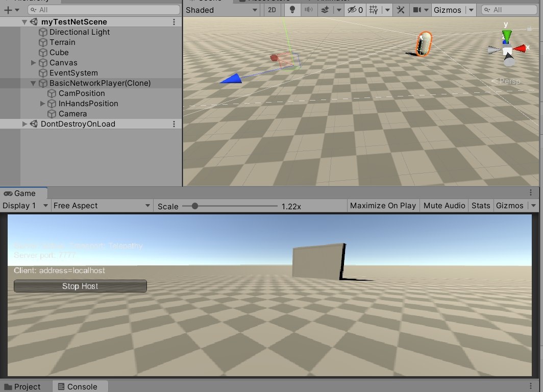Click the Stop Host button

click(x=80, y=286)
